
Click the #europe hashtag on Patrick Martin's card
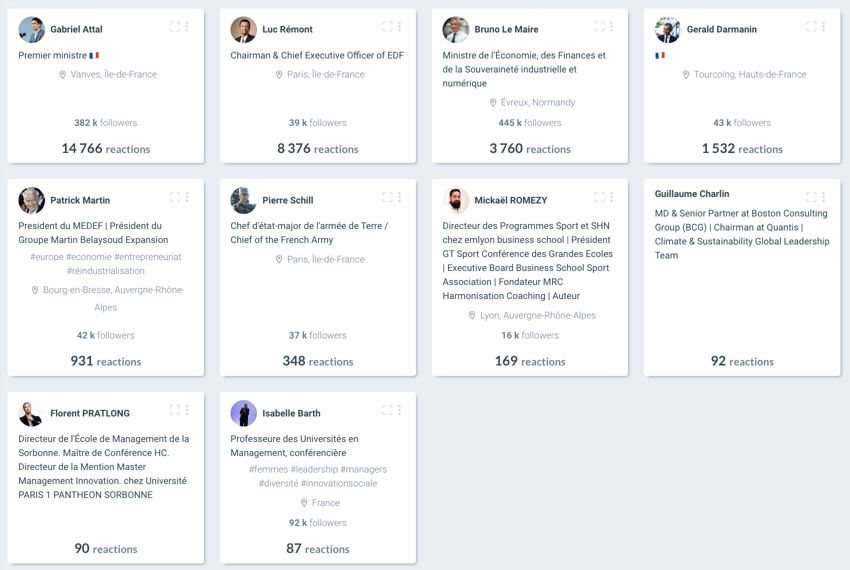click(47, 257)
